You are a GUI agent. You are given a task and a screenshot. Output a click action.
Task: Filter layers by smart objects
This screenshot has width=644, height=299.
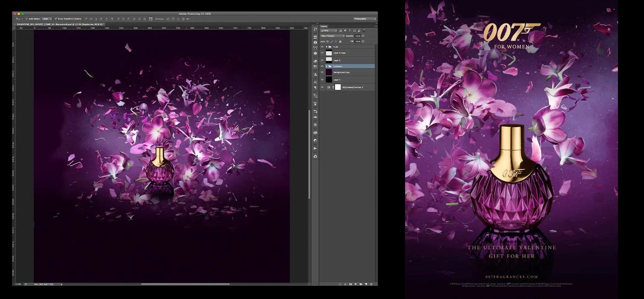(x=359, y=30)
